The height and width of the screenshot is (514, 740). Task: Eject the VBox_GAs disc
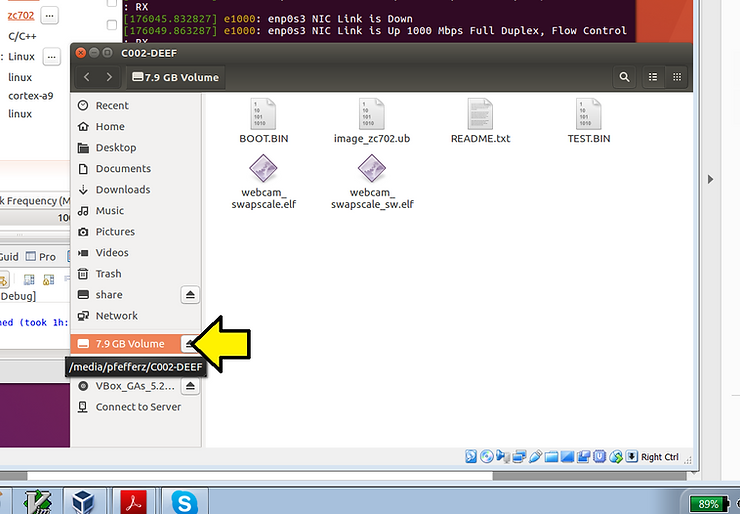coord(190,386)
